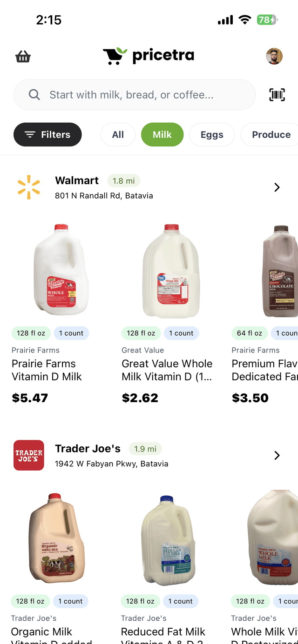
Task: Switch to the Filters panel
Action: pyautogui.click(x=47, y=134)
